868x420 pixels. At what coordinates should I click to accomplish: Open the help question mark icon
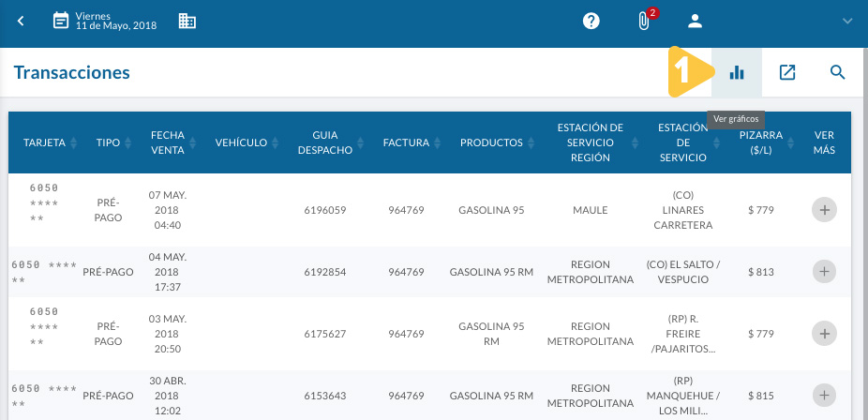coord(591,21)
